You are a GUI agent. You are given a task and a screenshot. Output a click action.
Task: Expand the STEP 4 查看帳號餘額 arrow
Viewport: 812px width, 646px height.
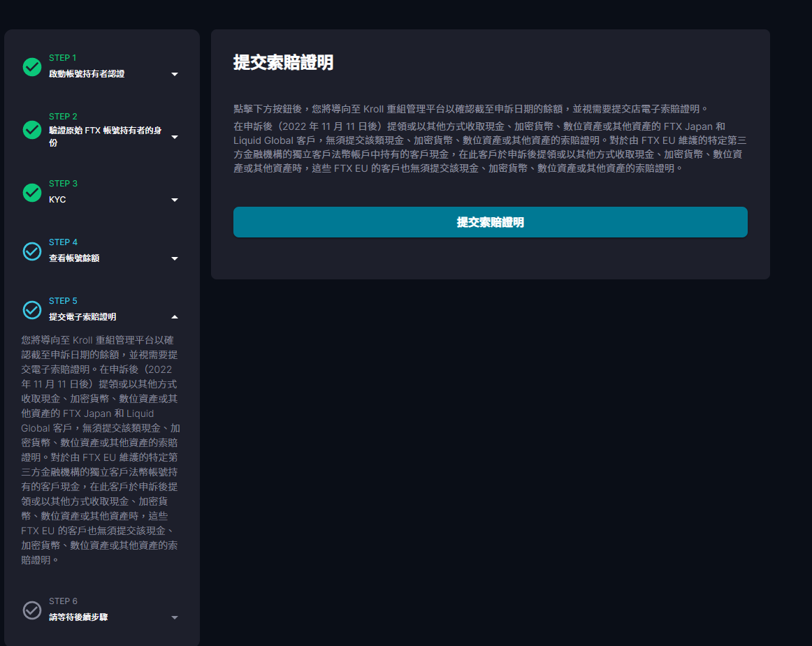[x=175, y=258]
